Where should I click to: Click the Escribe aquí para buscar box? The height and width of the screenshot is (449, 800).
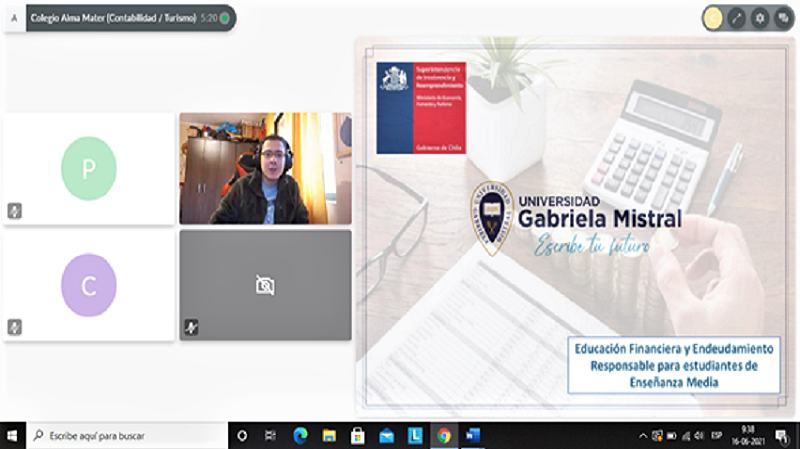click(x=127, y=436)
